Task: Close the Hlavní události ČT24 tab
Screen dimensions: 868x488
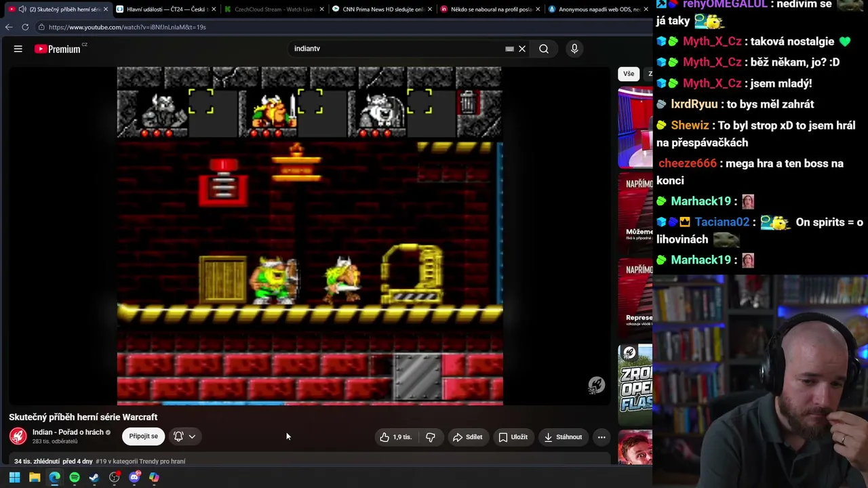Action: pyautogui.click(x=214, y=9)
